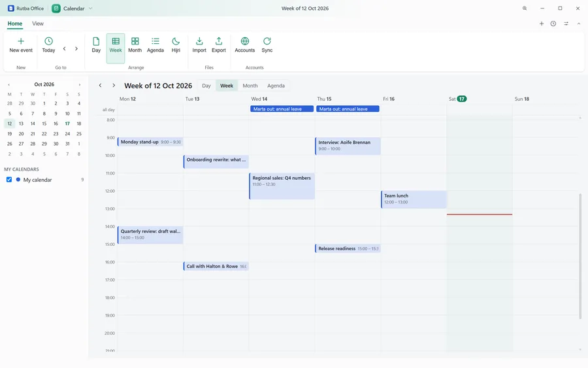
Task: Select the Month tab beside week title
Action: (250, 86)
